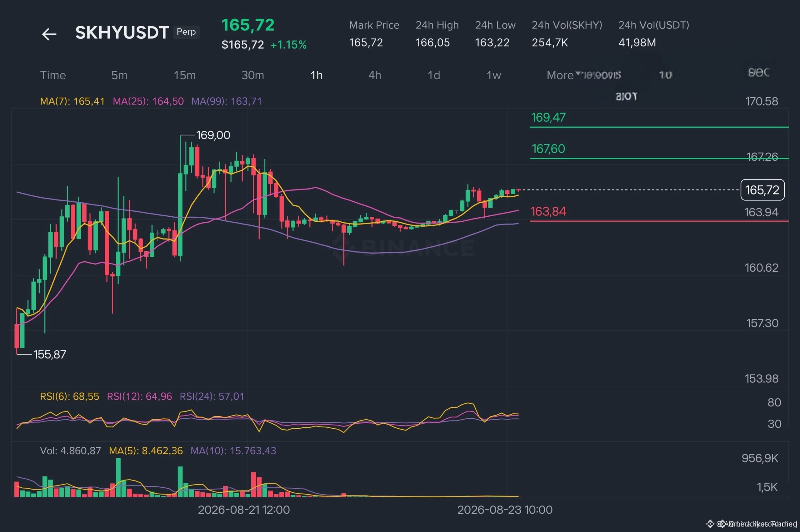
Task: Click the 24h Vol(USDT) value 41,98M
Action: [637, 42]
